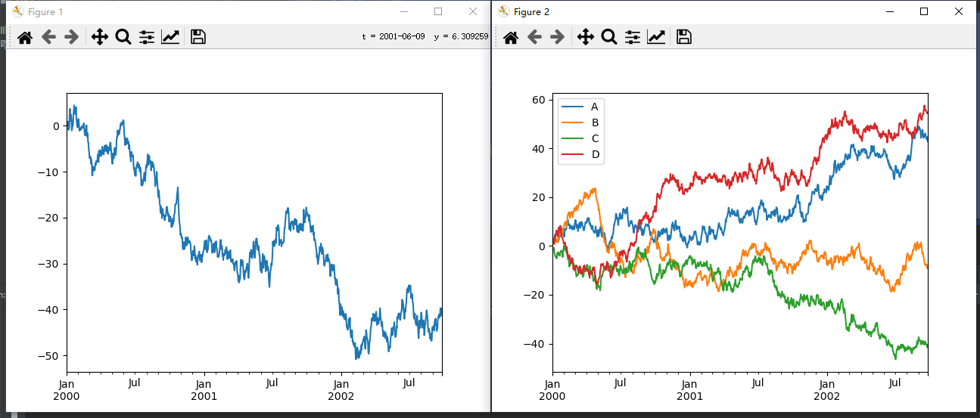Minimize the Figure 1 window
This screenshot has height=418, width=980.
pyautogui.click(x=403, y=11)
